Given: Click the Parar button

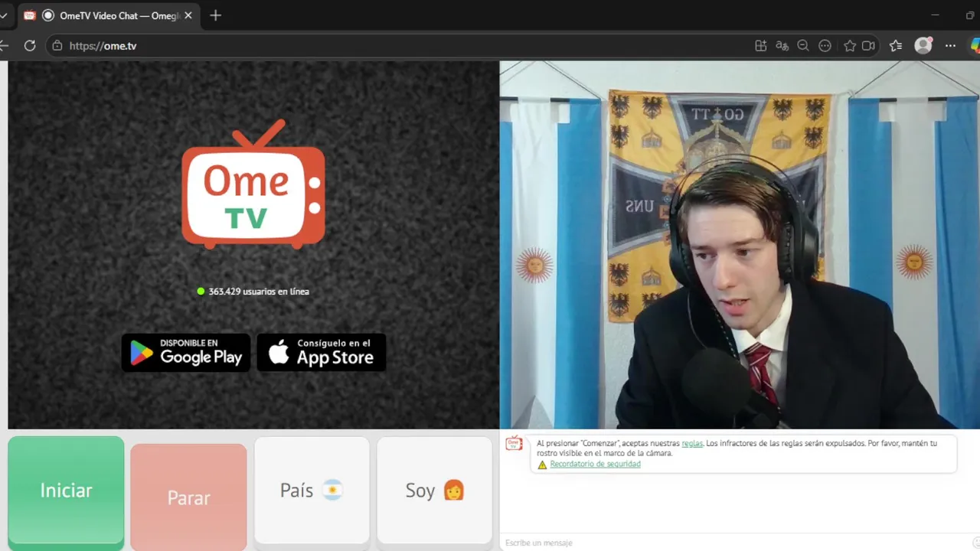Looking at the screenshot, I should [x=188, y=497].
